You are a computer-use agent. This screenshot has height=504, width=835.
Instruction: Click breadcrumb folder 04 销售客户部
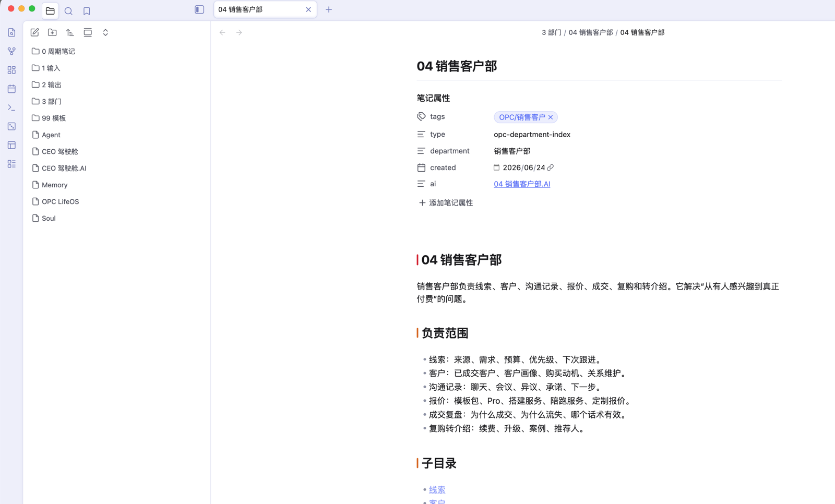point(591,32)
